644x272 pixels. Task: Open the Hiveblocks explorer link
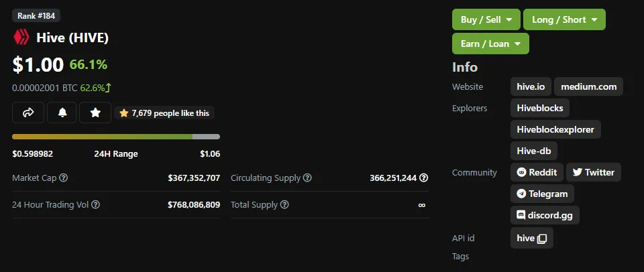540,109
